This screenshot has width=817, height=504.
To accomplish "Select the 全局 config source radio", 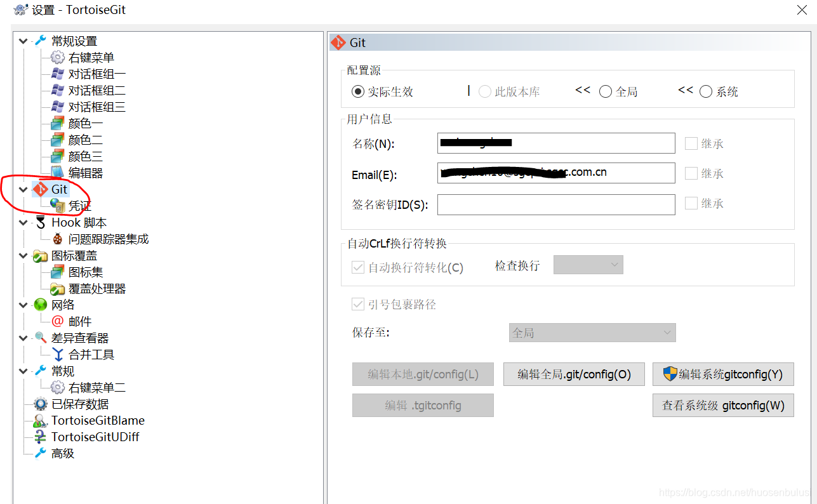I will tap(606, 92).
